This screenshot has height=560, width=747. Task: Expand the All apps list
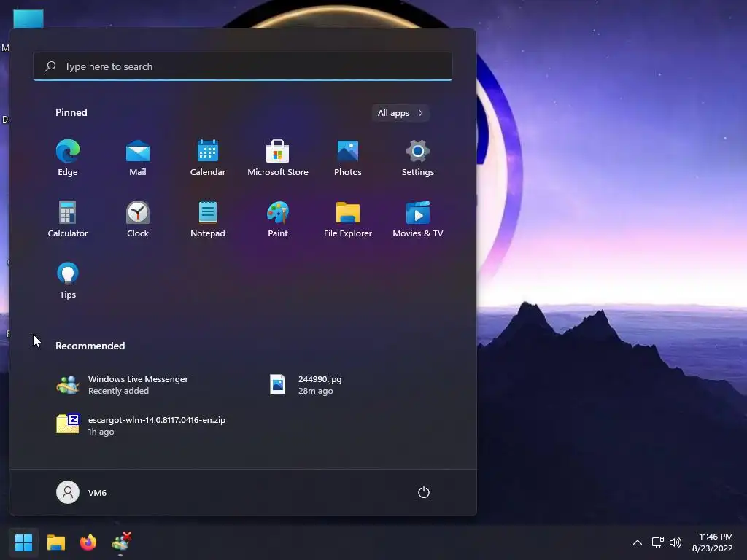pos(400,113)
